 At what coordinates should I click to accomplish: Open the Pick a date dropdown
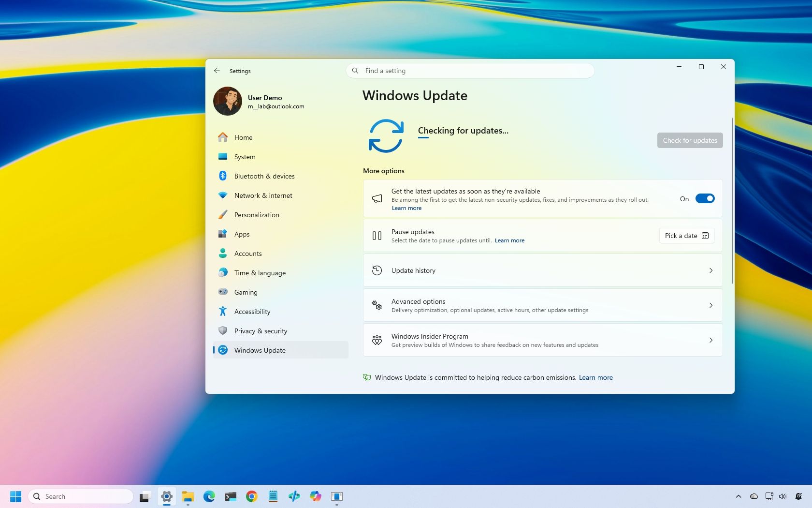click(687, 236)
